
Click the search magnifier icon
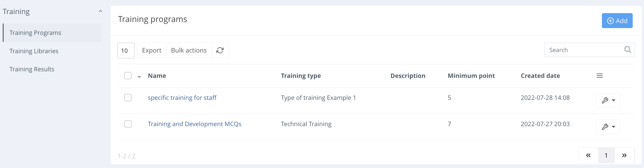tap(627, 50)
